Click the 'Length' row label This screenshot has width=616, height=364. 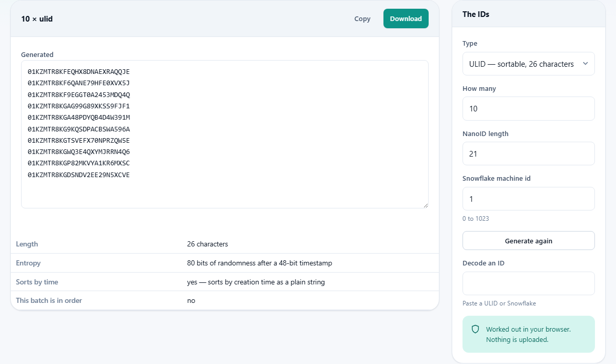point(27,244)
